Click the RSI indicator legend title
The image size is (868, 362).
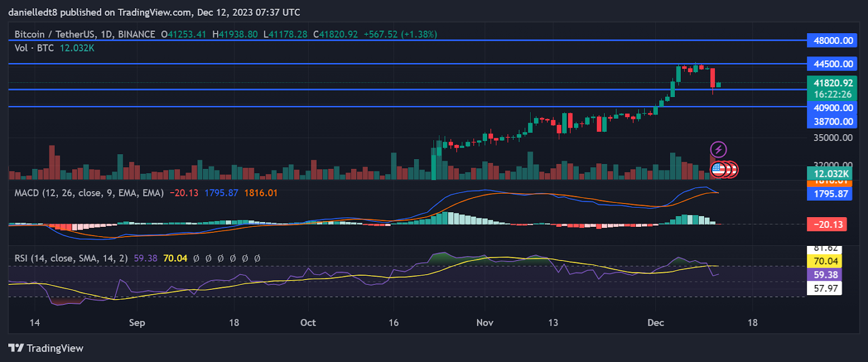tap(71, 258)
